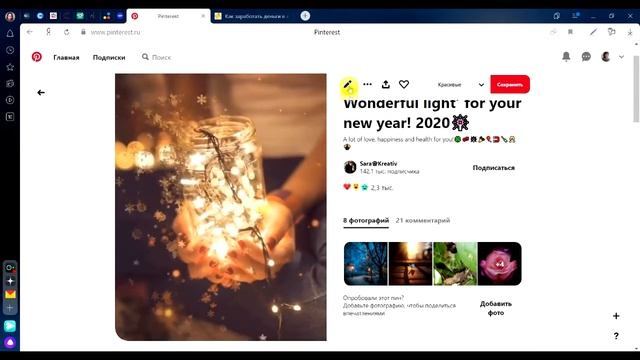Click the profile avatar in Pinterest header
640x360 pixels.
click(606, 57)
